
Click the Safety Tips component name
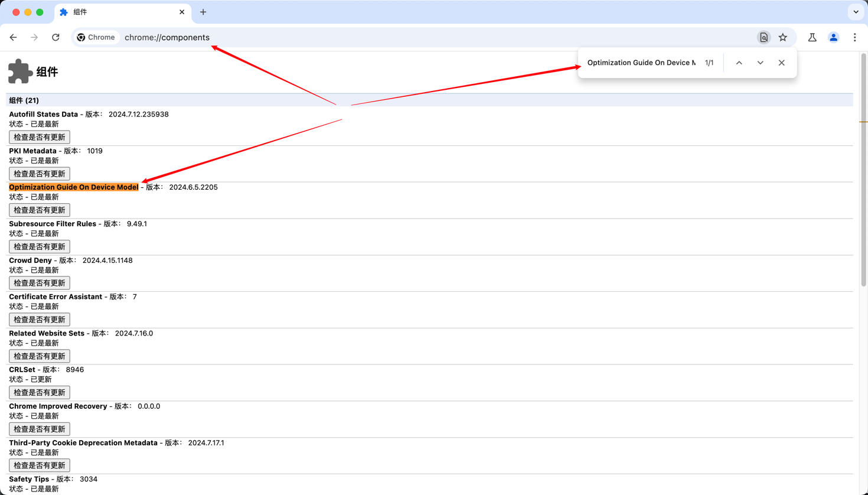click(x=29, y=480)
